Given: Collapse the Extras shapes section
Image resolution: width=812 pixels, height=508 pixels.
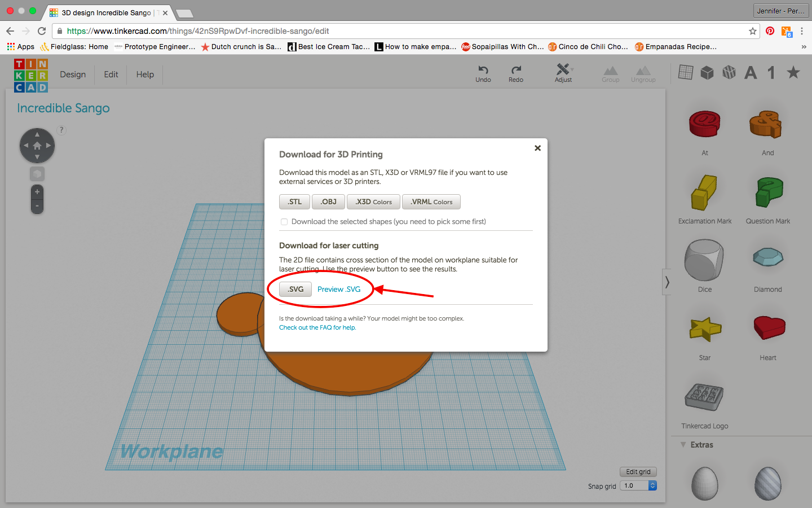Looking at the screenshot, I should tap(683, 445).
